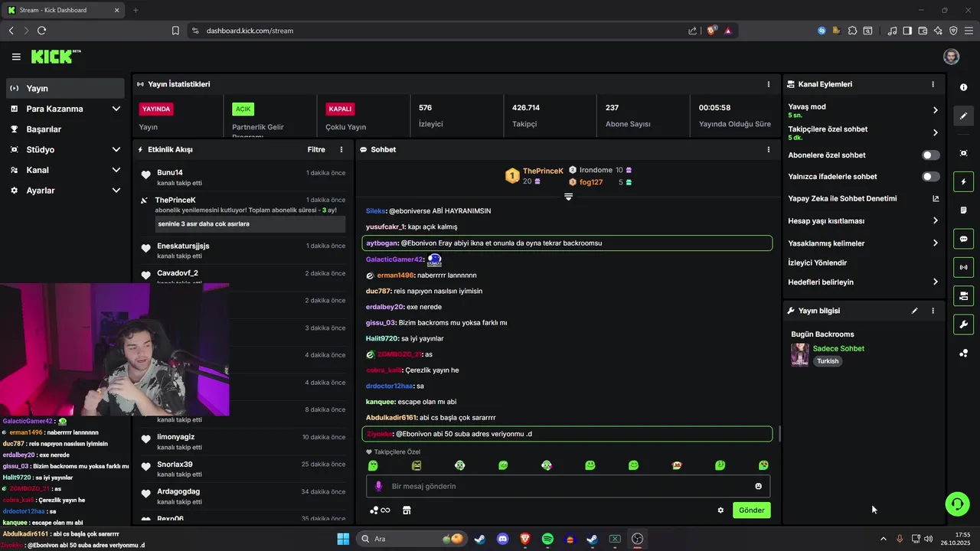Open Hedefleri belirleyin arrow
Viewport: 980px width, 551px height.
[x=935, y=282]
